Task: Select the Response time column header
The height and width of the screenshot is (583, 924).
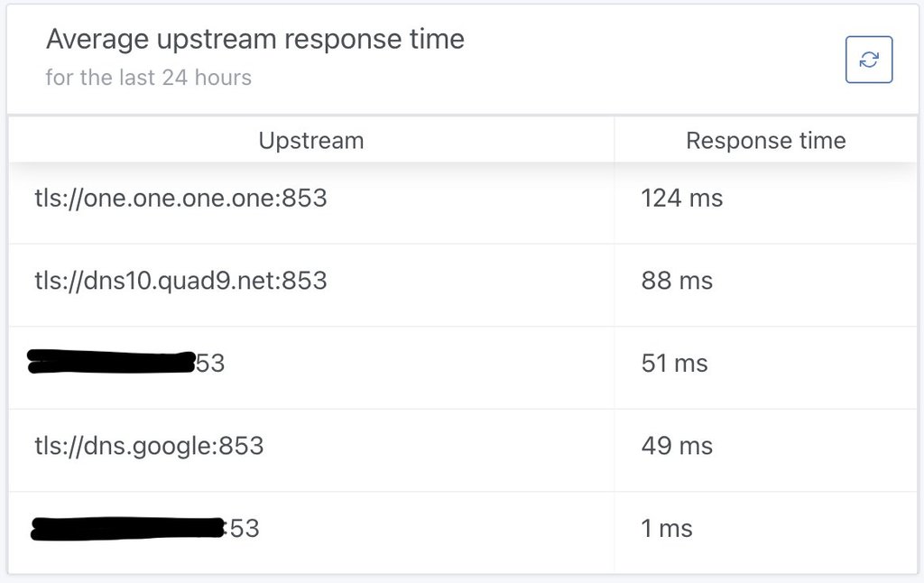Action: tap(766, 140)
